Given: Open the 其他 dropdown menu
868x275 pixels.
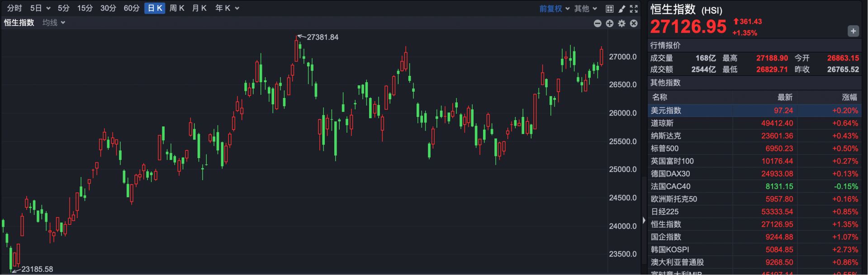Looking at the screenshot, I should [585, 9].
